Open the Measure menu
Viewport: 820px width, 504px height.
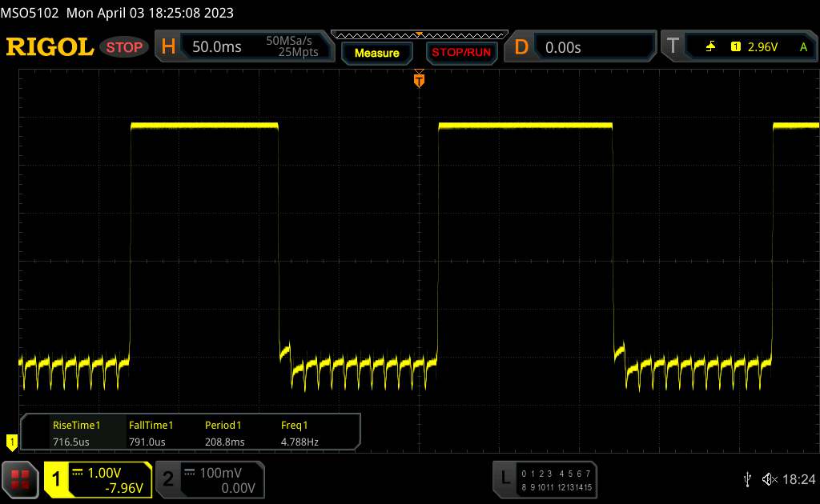click(x=376, y=53)
